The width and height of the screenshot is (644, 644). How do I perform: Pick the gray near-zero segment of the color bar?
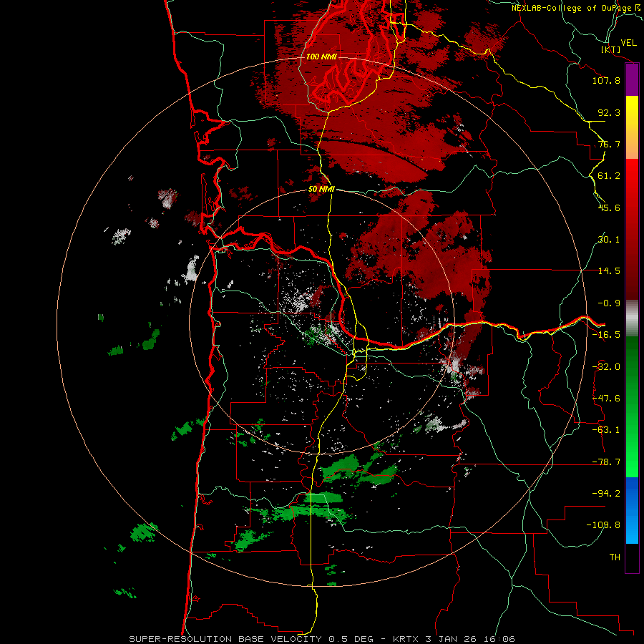[632, 318]
